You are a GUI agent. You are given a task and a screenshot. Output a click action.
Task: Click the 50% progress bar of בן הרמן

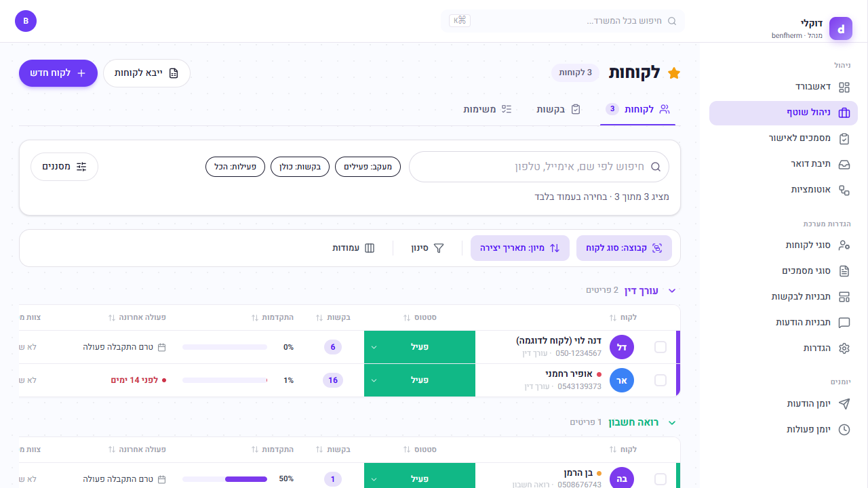(225, 479)
